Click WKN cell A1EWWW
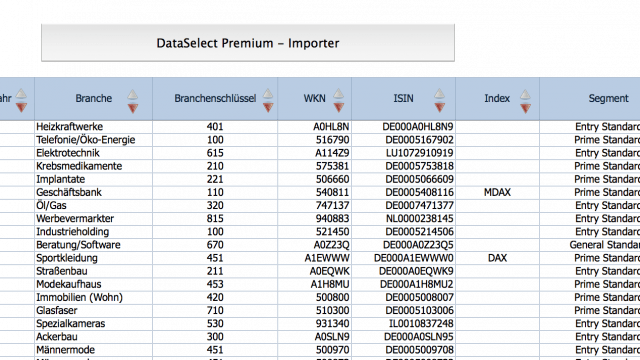640x360 pixels. [314, 258]
